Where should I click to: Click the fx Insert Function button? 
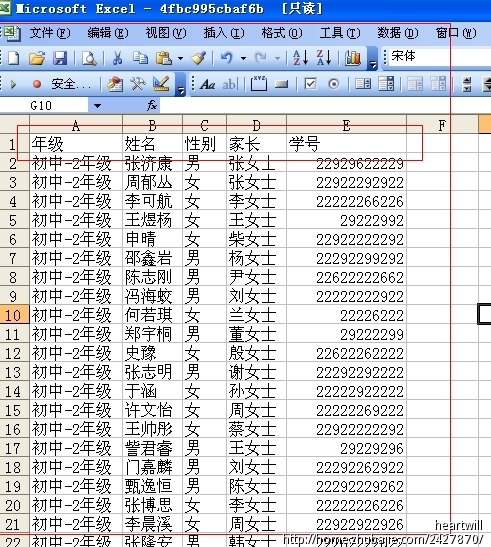(152, 105)
